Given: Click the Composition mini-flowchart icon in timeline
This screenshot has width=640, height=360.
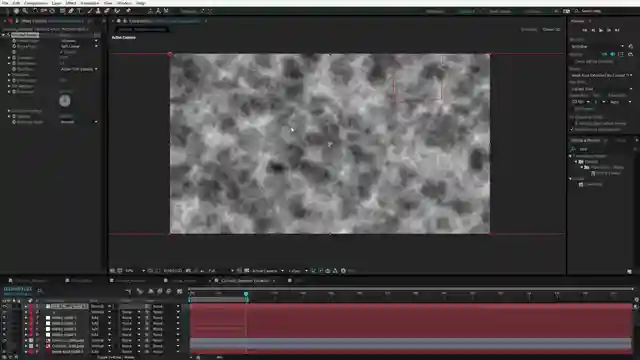Looking at the screenshot, I should pos(128,291).
